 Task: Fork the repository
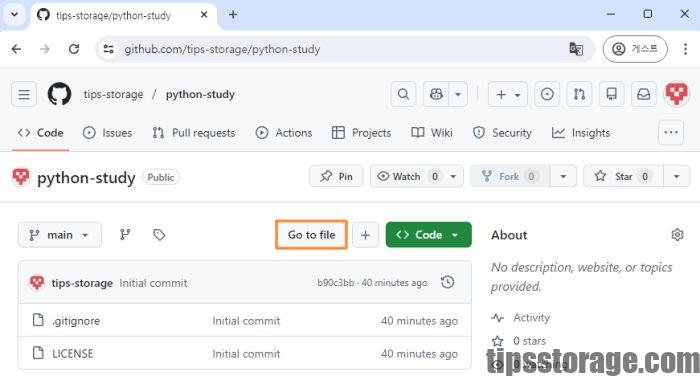(510, 176)
